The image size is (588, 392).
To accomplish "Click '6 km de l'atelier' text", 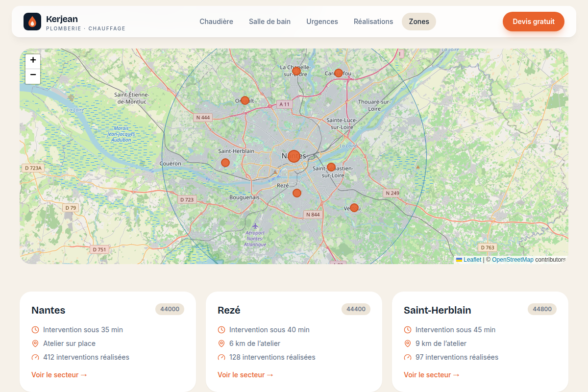I will pos(255,343).
